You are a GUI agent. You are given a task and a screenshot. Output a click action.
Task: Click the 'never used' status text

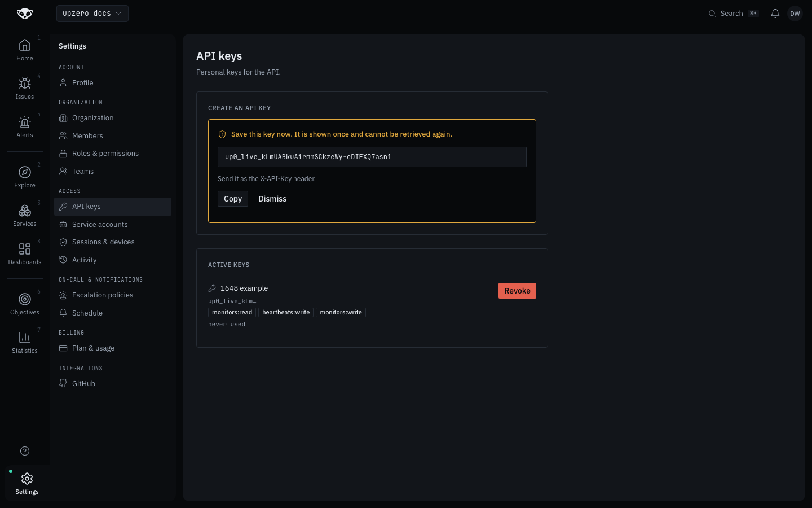coord(227,325)
